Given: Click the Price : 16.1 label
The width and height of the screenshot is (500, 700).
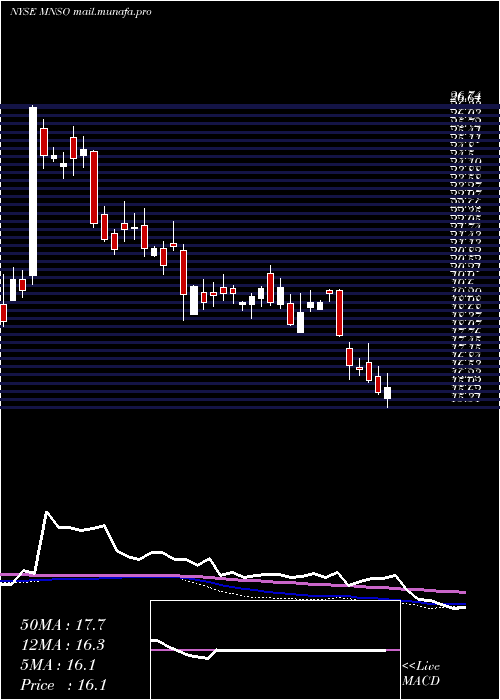Looking at the screenshot, I should tap(63, 685).
